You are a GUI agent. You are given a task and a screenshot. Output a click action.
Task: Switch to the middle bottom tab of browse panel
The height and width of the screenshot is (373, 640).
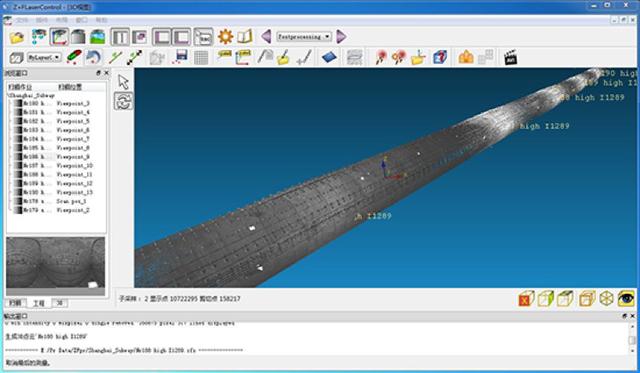click(x=39, y=303)
